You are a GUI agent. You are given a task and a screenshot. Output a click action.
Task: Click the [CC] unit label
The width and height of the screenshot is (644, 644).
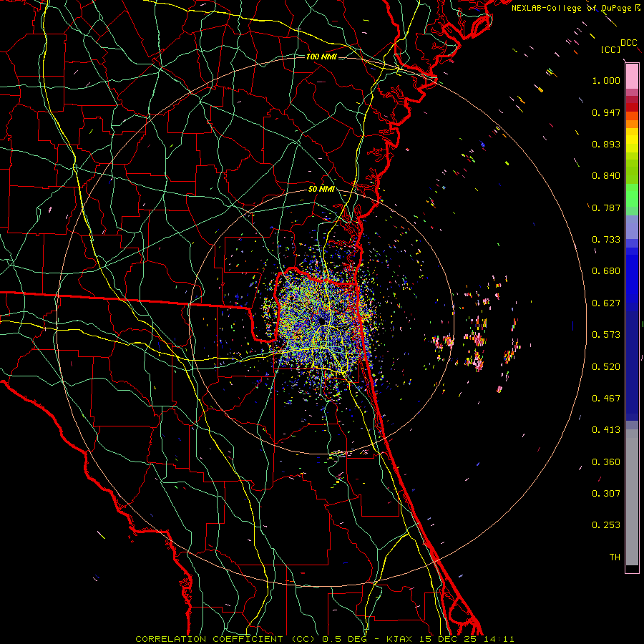(610, 49)
